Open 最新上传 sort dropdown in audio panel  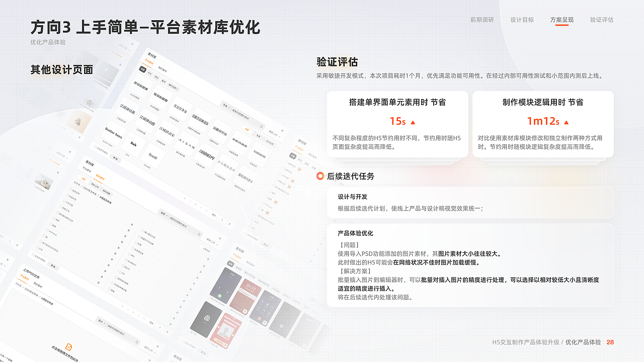[x=212, y=241]
